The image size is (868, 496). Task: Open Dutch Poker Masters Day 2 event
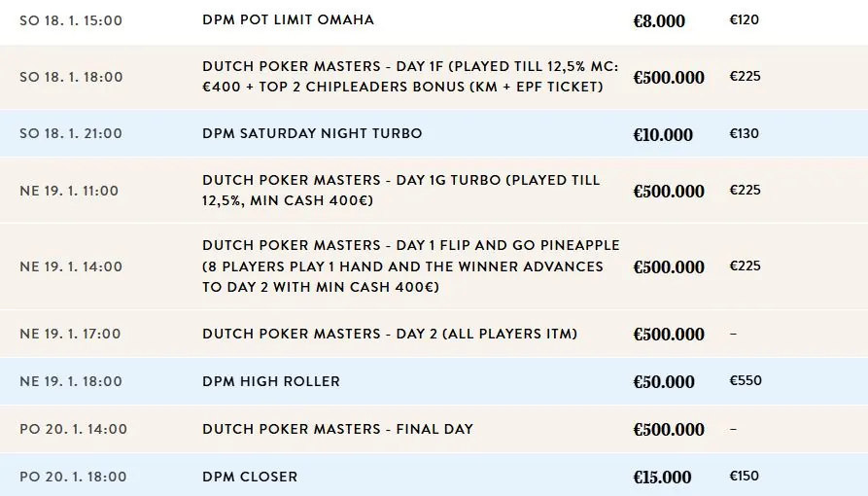coord(390,334)
